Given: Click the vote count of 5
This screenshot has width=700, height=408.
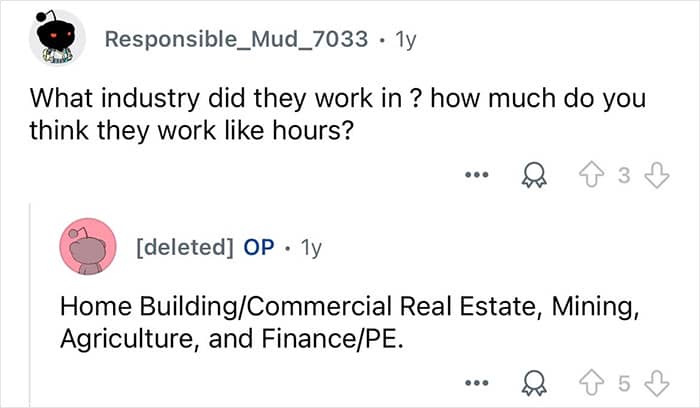Looking at the screenshot, I should coord(624,384).
